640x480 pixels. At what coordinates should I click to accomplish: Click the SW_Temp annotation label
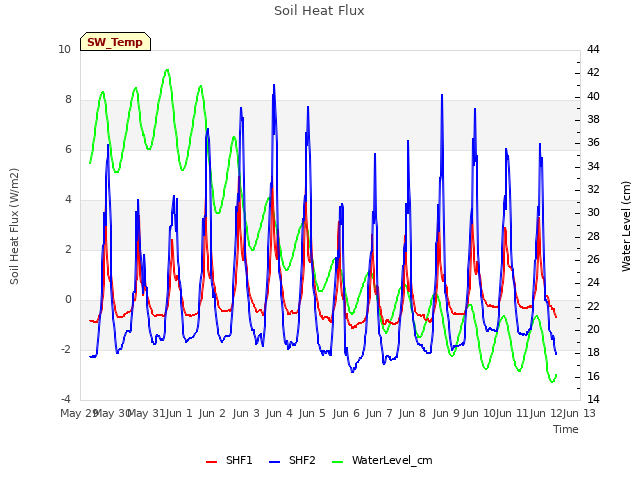(x=115, y=42)
